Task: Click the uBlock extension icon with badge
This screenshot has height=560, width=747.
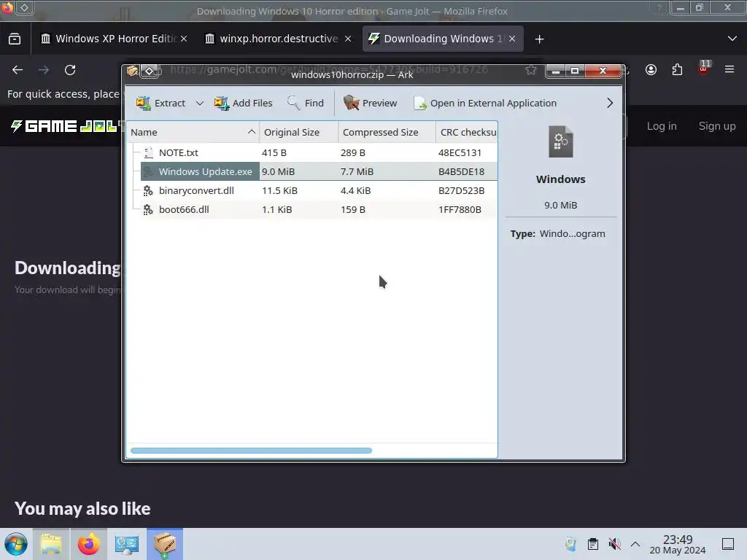Action: pyautogui.click(x=704, y=68)
